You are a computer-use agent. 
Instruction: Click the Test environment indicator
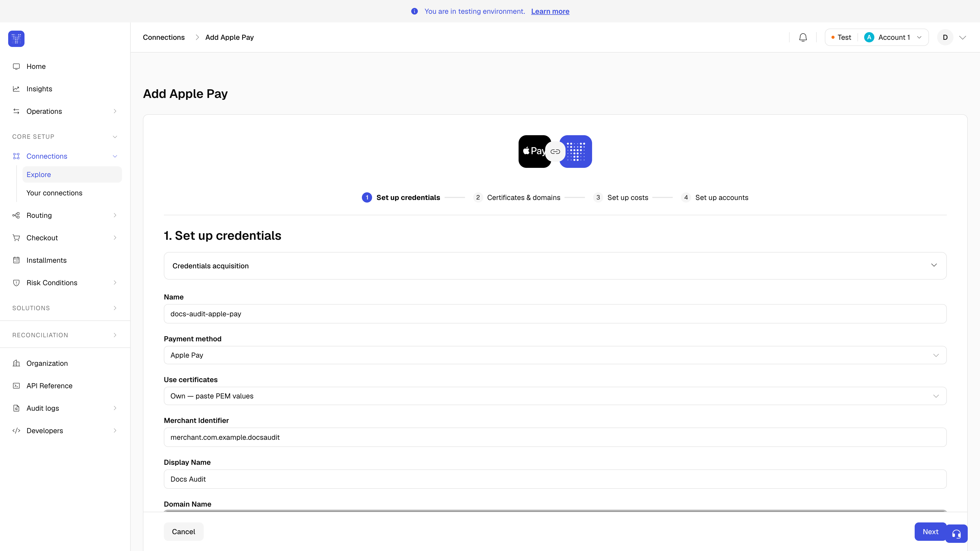[x=841, y=37]
